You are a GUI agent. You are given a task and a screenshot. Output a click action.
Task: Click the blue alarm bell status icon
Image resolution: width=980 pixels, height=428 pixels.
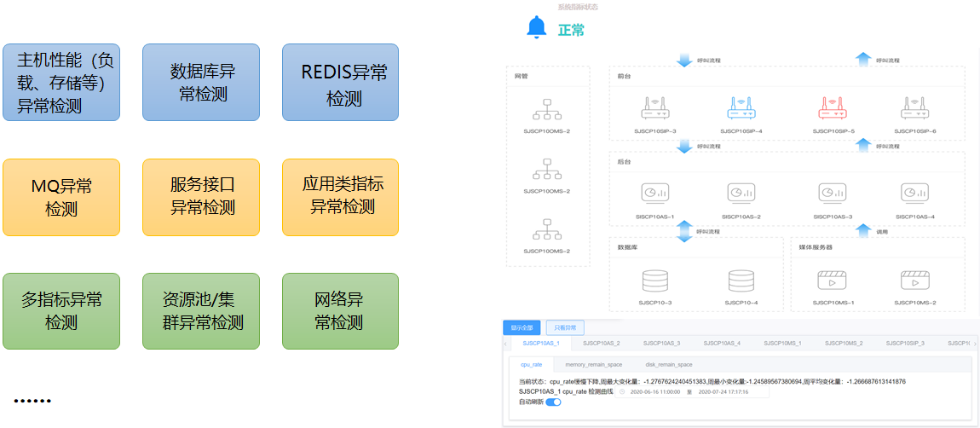pos(537,28)
